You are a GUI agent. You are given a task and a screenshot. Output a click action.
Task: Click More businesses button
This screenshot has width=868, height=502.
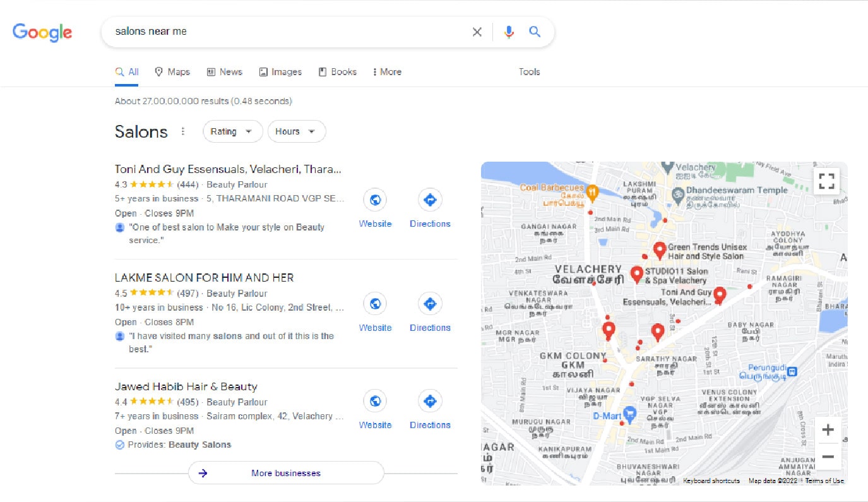(x=286, y=473)
